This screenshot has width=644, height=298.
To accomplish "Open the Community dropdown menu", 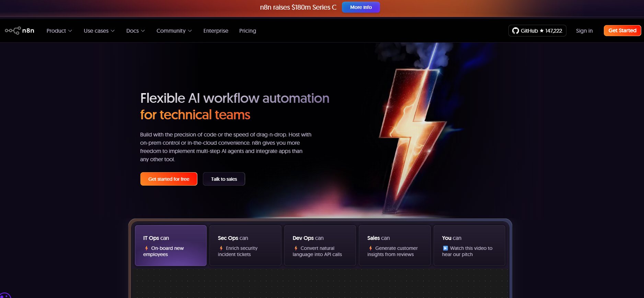I will (174, 31).
